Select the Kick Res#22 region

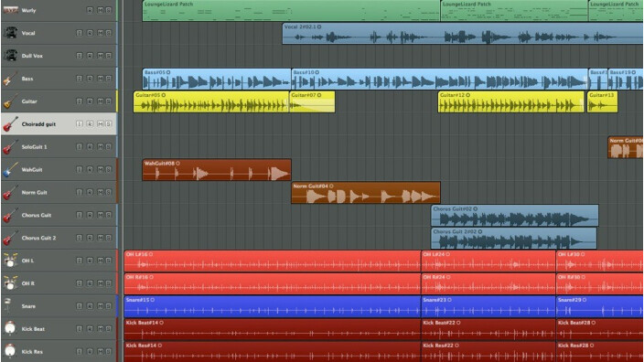point(488,352)
